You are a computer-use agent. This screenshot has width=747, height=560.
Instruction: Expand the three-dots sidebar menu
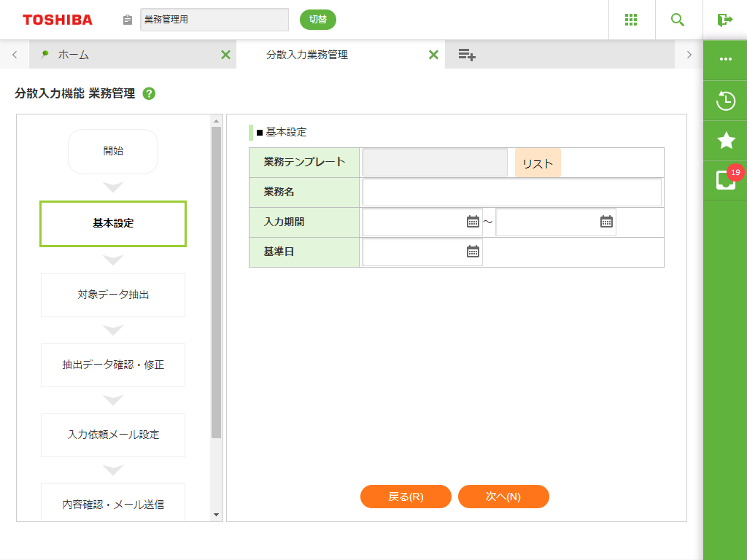pos(725,59)
